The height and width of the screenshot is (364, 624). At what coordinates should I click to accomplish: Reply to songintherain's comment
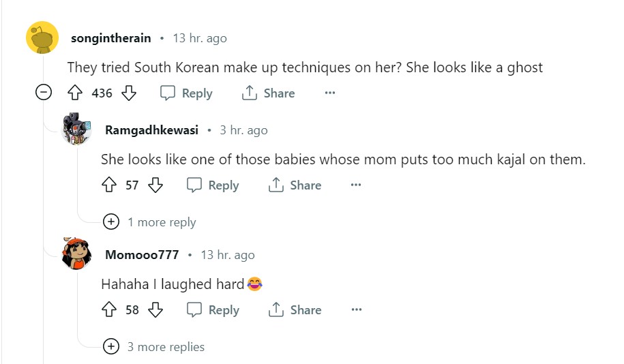click(x=186, y=93)
